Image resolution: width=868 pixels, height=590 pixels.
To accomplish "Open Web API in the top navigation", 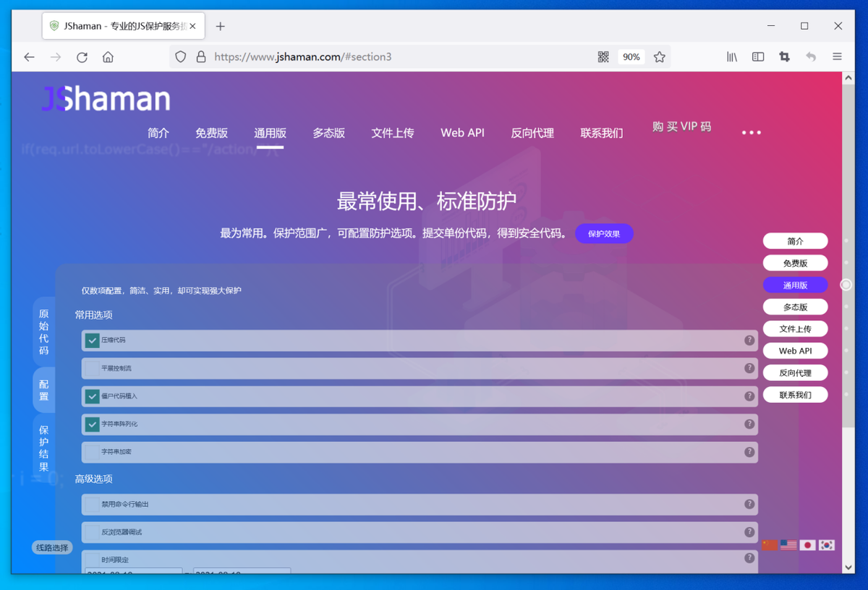I will [462, 133].
